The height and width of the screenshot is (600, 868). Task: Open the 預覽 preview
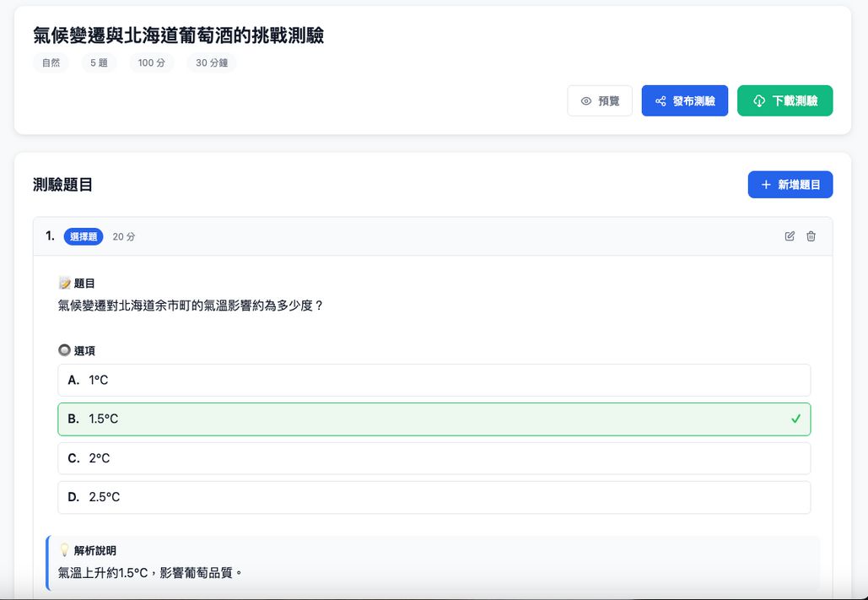(x=600, y=100)
